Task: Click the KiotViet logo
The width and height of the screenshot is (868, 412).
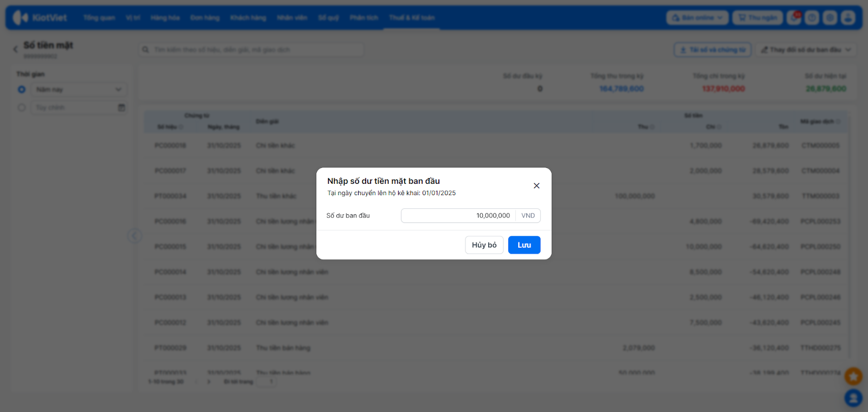Action: (40, 18)
